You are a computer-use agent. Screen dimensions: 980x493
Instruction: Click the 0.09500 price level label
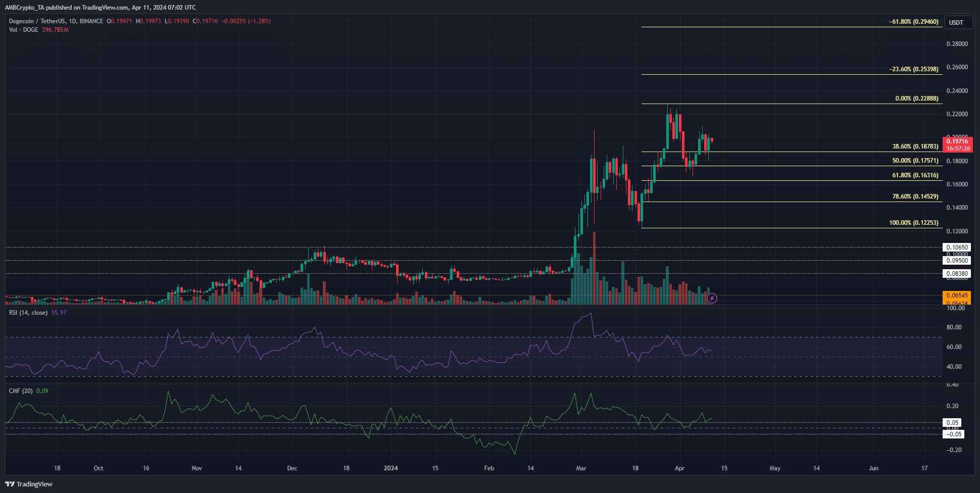point(957,261)
